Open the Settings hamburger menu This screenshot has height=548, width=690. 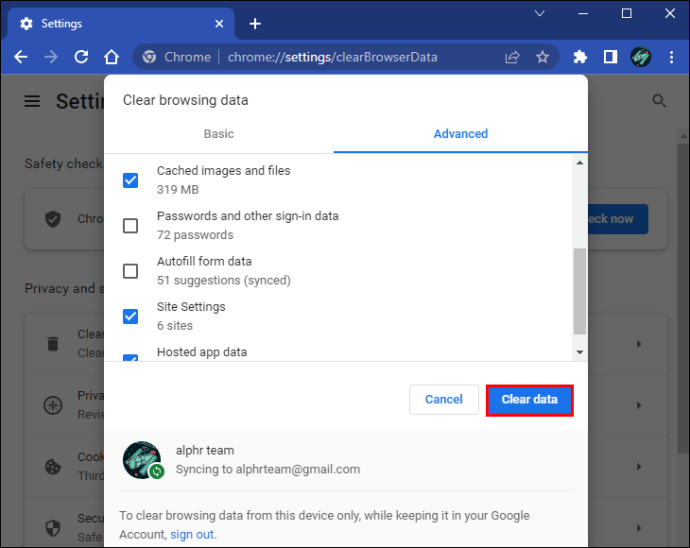click(x=32, y=101)
